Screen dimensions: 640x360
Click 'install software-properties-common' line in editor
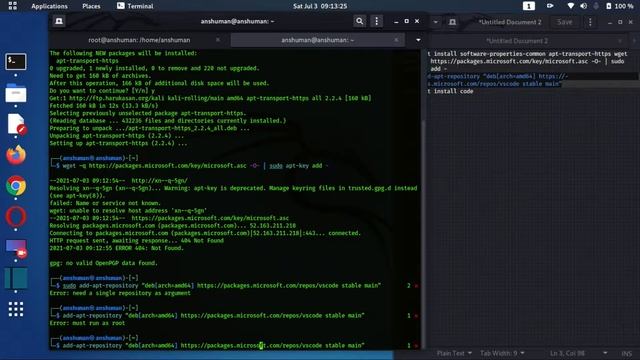527,54
